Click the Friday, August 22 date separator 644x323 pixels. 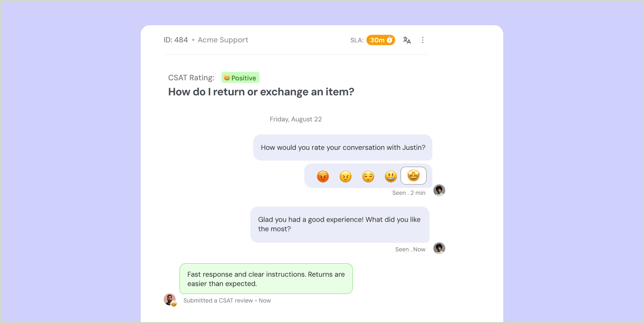point(296,119)
